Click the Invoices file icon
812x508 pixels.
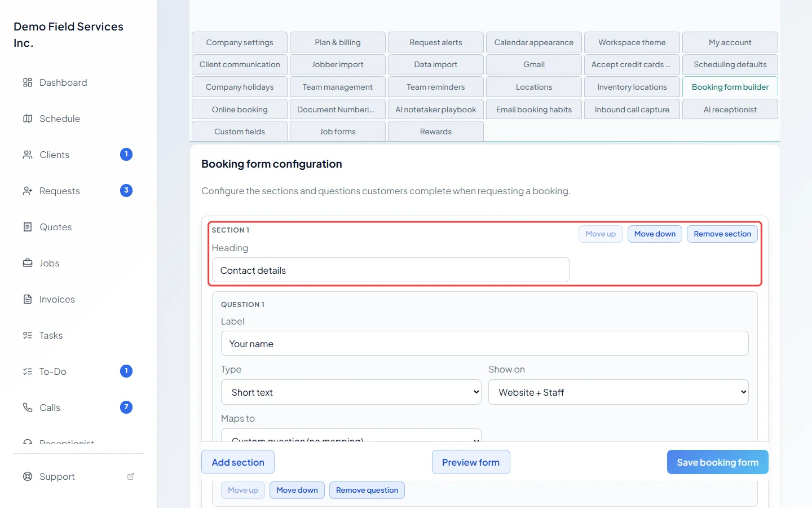click(x=28, y=299)
